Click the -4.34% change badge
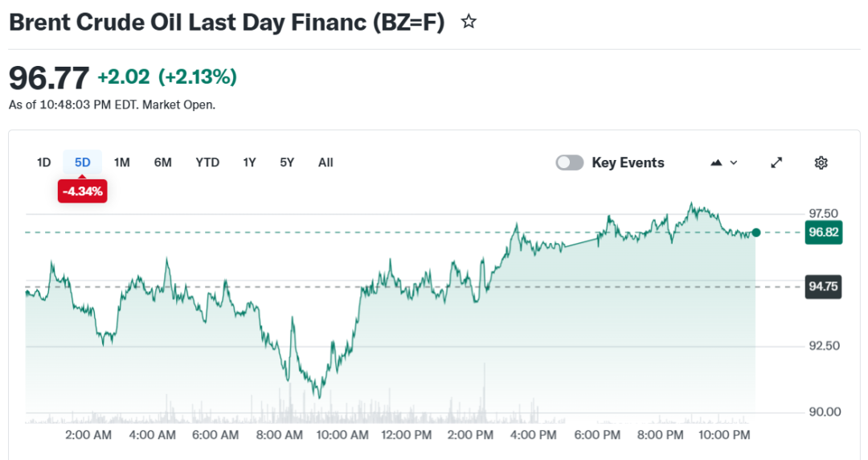Screen dimensions: 868x460 coord(82,192)
